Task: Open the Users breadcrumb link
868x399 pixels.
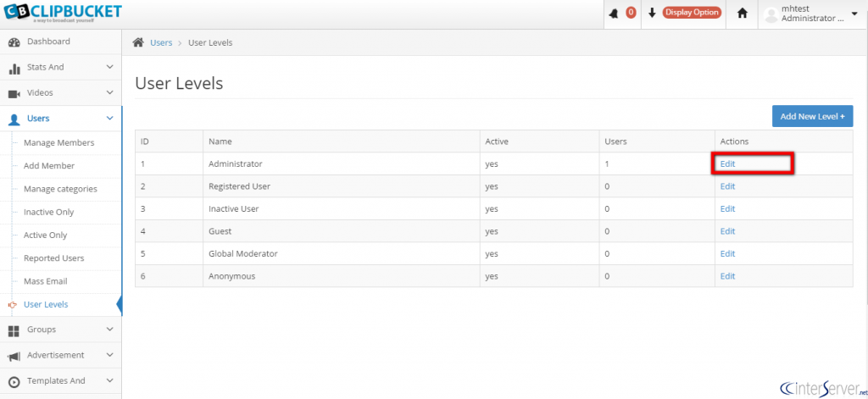Action: [x=161, y=42]
